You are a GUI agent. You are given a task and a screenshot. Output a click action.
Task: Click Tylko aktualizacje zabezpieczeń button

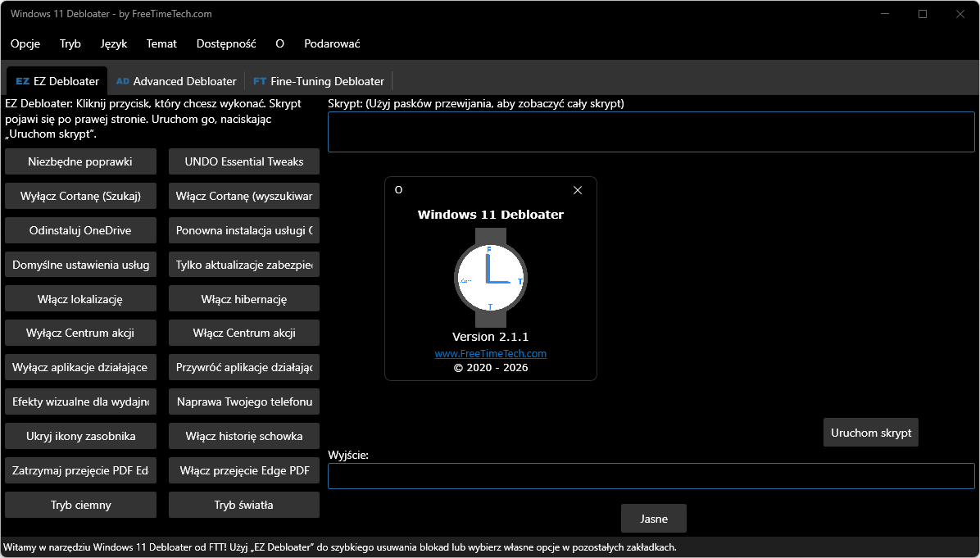coord(243,265)
